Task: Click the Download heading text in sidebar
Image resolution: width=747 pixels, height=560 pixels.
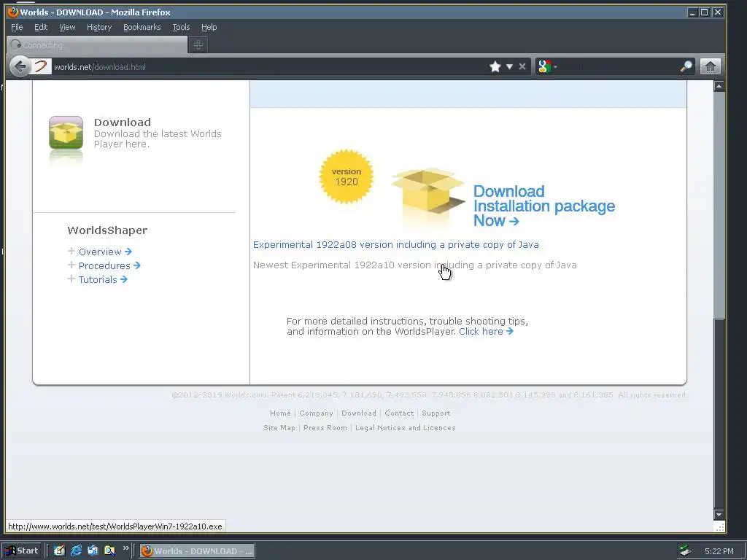Action: 123,122
